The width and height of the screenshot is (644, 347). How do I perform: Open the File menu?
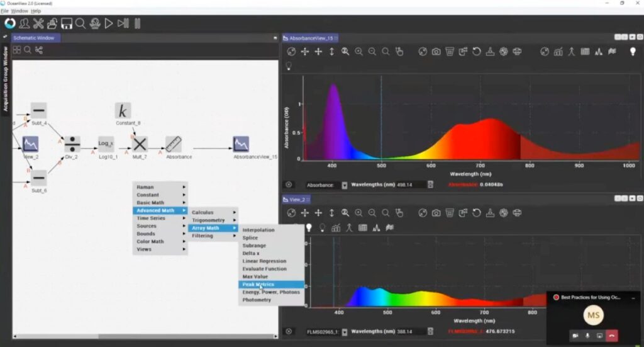pyautogui.click(x=4, y=11)
